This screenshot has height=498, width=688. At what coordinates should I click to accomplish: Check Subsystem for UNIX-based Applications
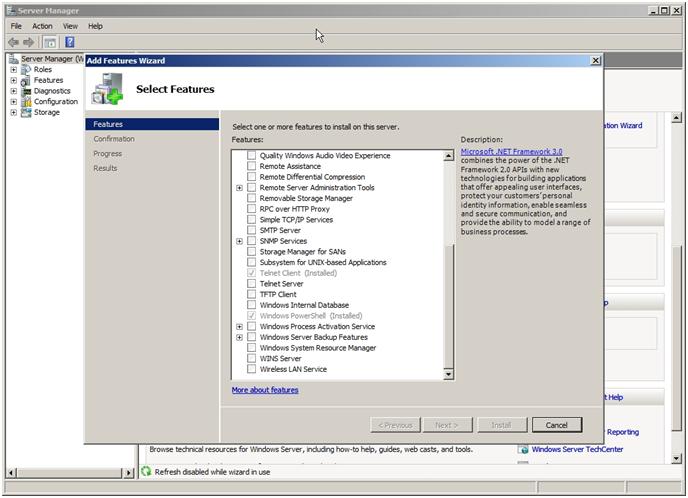(251, 262)
